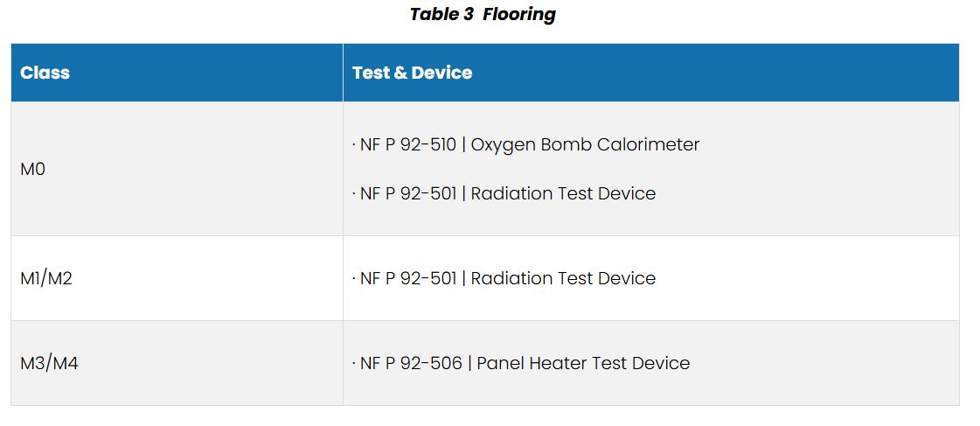This screenshot has height=426, width=980.
Task: Click "Radiation Test Device" in M0 row
Action: tap(563, 193)
